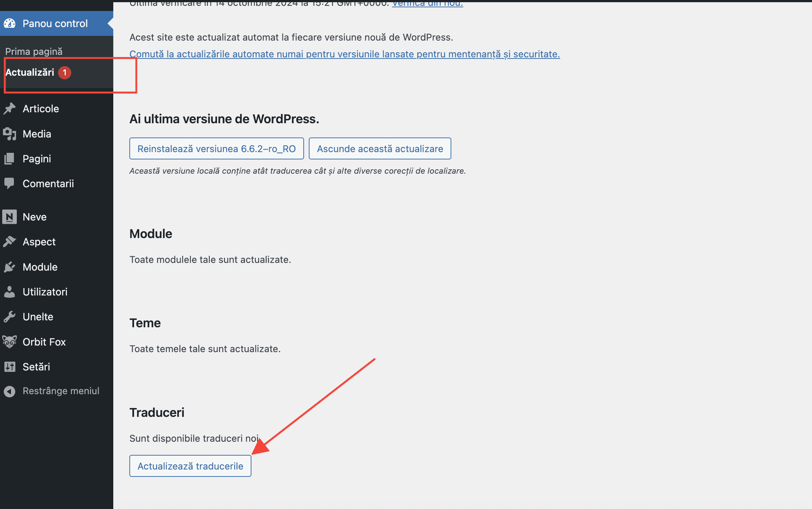Screen dimensions: 812x509
Task: Select Actualizări in the sidebar menu
Action: point(30,72)
